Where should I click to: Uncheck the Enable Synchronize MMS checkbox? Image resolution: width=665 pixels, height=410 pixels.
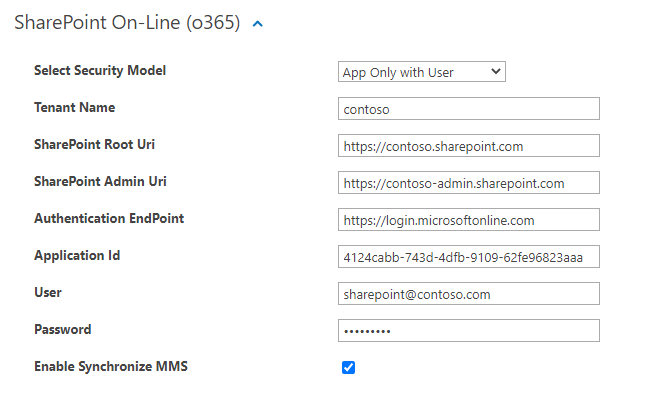tap(348, 367)
